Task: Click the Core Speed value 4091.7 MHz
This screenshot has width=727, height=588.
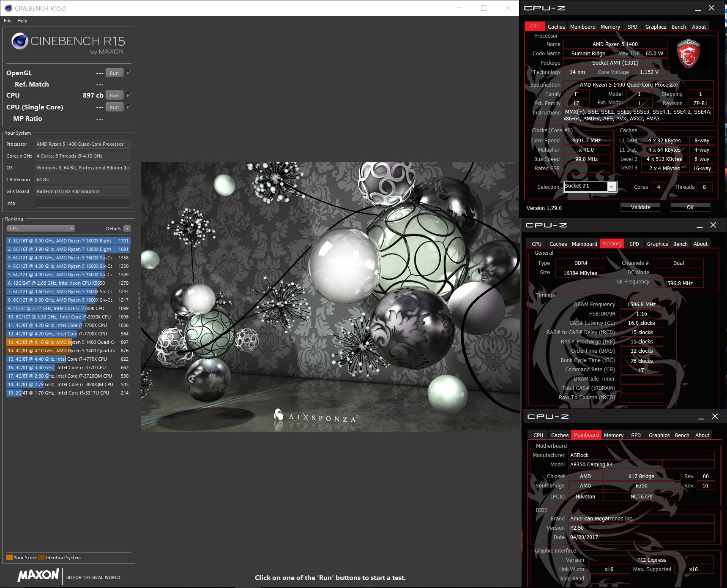Action: [586, 140]
